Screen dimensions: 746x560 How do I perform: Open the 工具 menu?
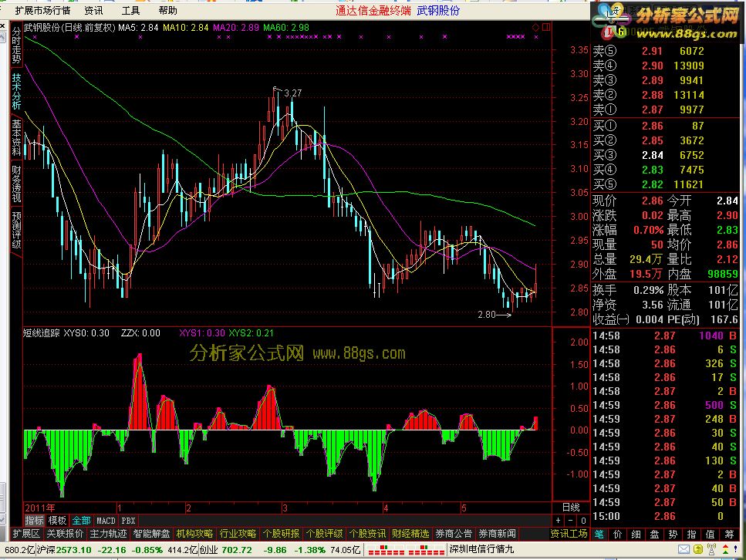click(130, 10)
